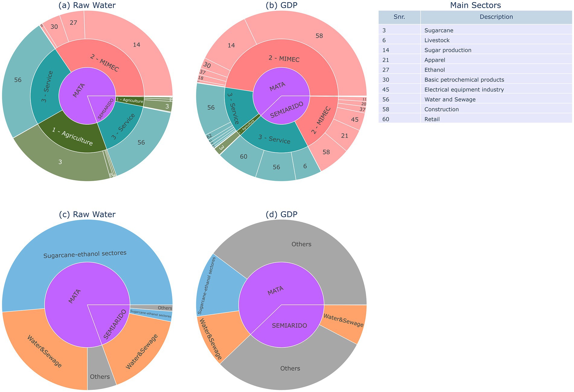574x392 pixels.
Task: Click the Description column header in Main Sectors table
Action: tap(496, 17)
